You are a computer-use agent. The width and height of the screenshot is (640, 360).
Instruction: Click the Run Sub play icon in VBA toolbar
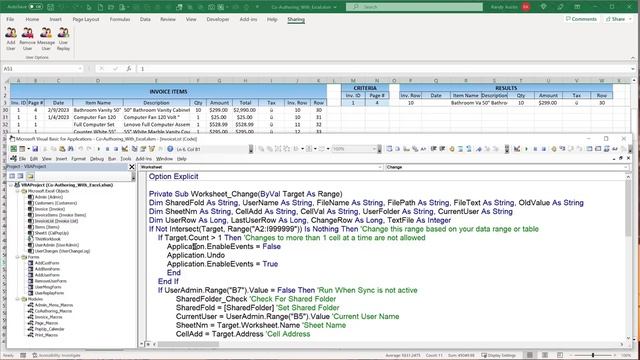98,149
